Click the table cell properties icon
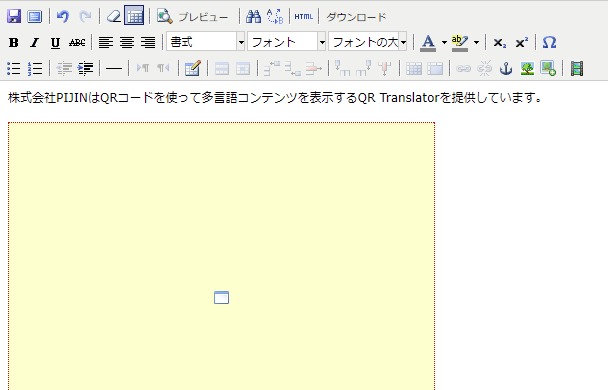608x390 pixels. tap(243, 69)
